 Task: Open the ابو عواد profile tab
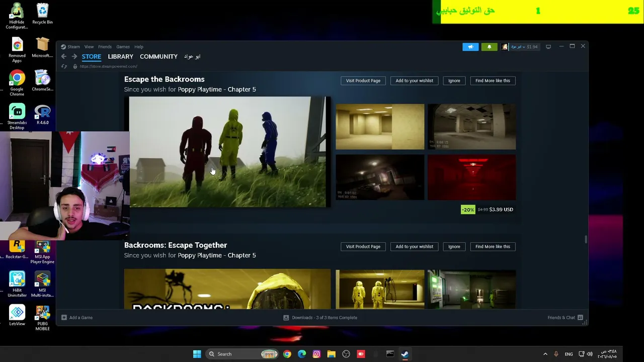click(x=192, y=57)
